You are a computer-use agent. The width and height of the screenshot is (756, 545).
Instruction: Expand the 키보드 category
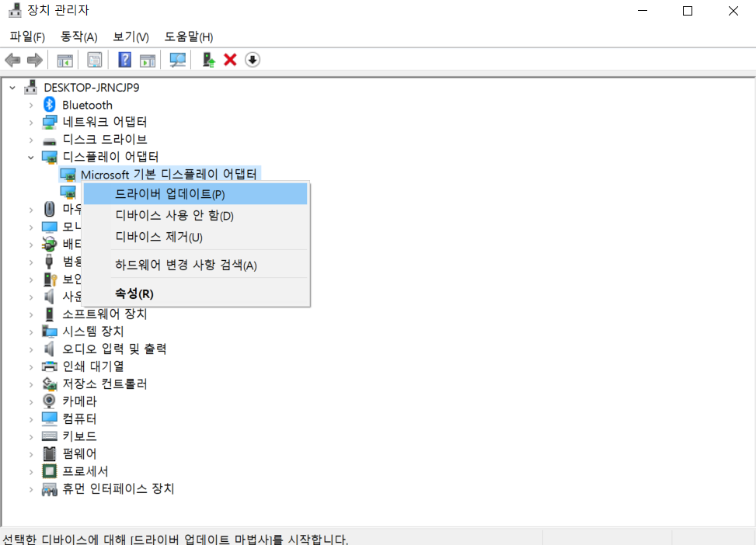31,436
